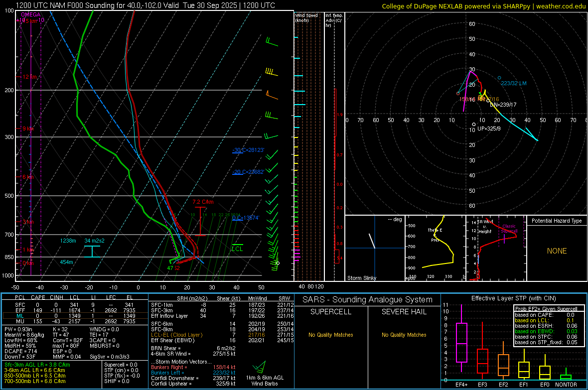The image size is (588, 390).
Task: Select the Prob EF2+ Given Supercell header
Action: [546, 309]
